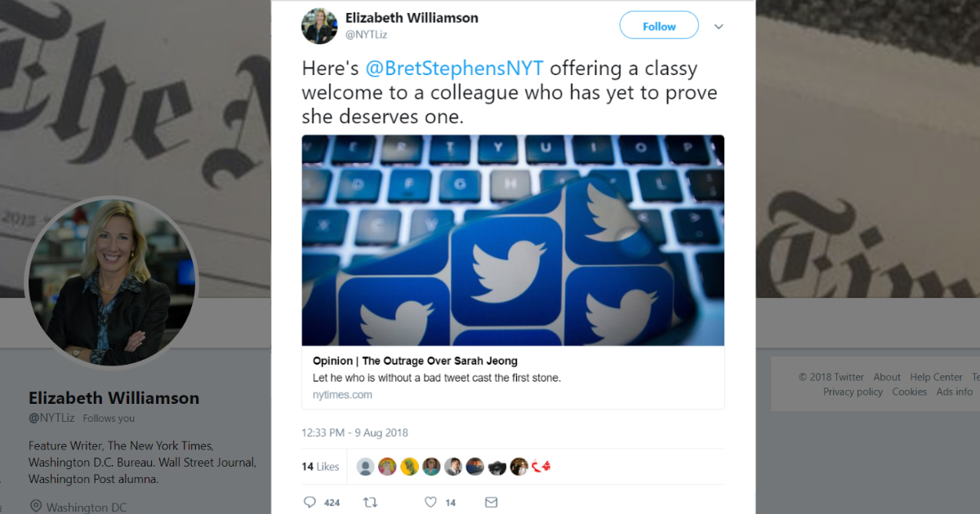The height and width of the screenshot is (514, 980).
Task: Open tweet author's small profile avatar
Action: tap(319, 26)
